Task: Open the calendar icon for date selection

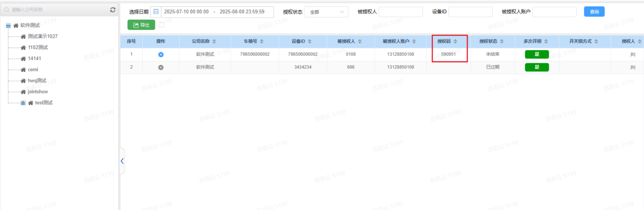Action: click(x=156, y=12)
